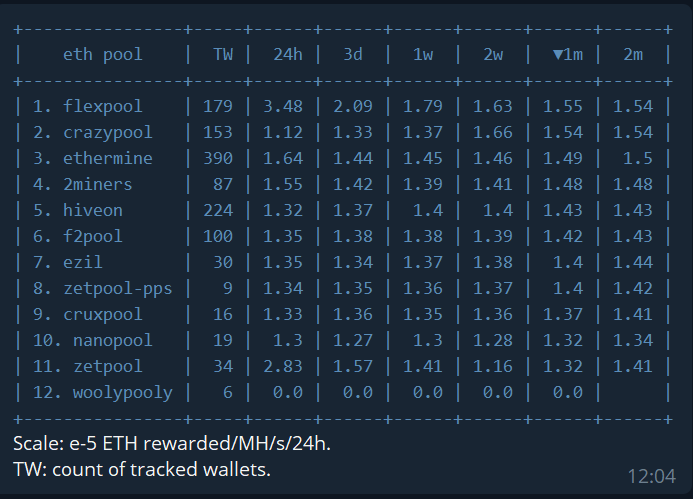
Task: Click f2pool's TW value 100
Action: click(x=218, y=236)
